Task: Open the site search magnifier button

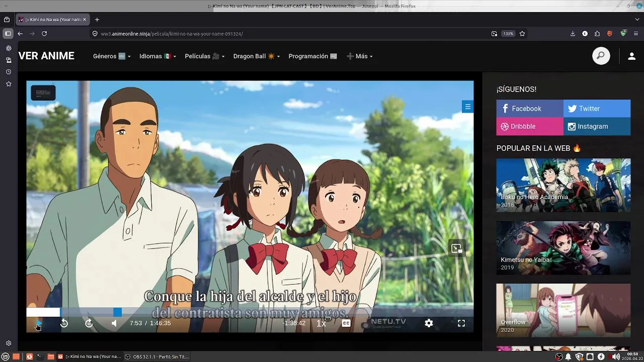Action: point(601,56)
